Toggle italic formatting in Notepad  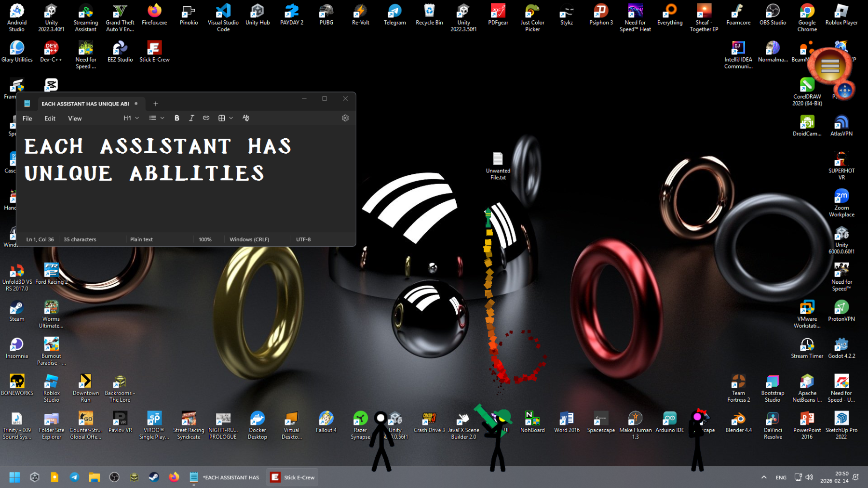(191, 118)
